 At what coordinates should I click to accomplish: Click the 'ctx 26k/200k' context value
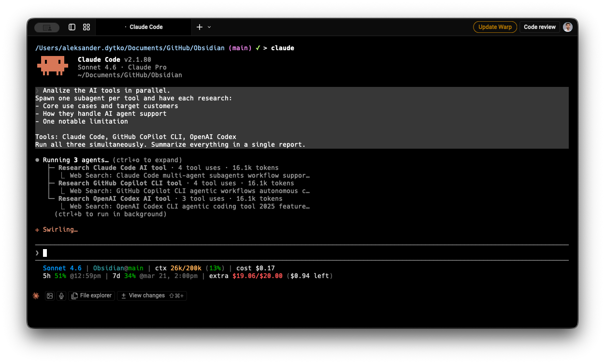click(178, 268)
